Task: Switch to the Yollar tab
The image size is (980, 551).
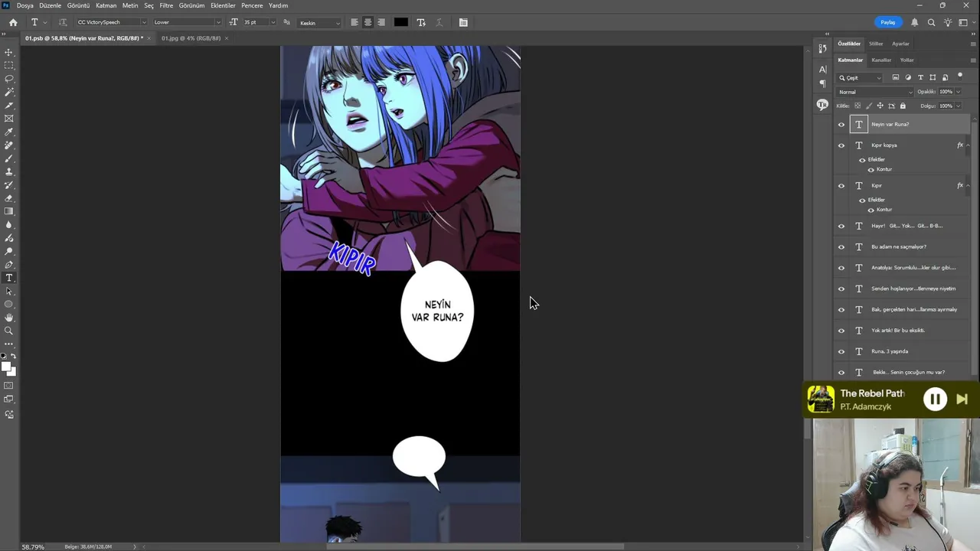Action: [x=906, y=60]
